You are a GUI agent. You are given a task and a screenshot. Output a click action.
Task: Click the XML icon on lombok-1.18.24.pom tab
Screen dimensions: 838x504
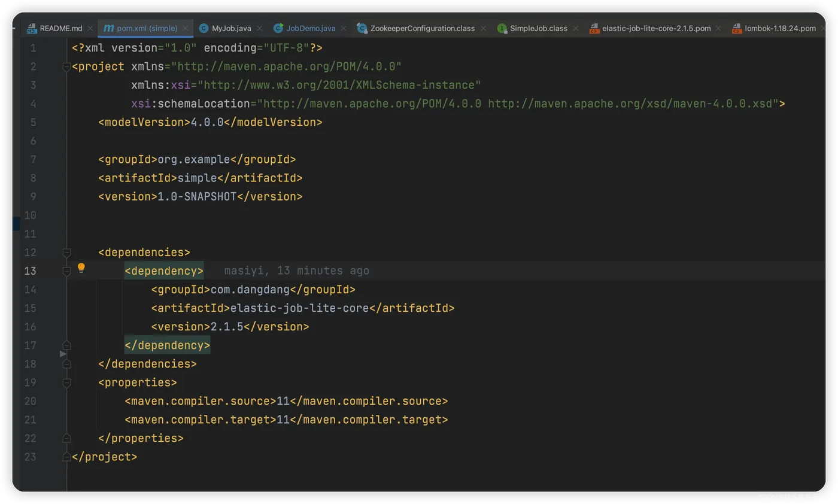coord(737,28)
